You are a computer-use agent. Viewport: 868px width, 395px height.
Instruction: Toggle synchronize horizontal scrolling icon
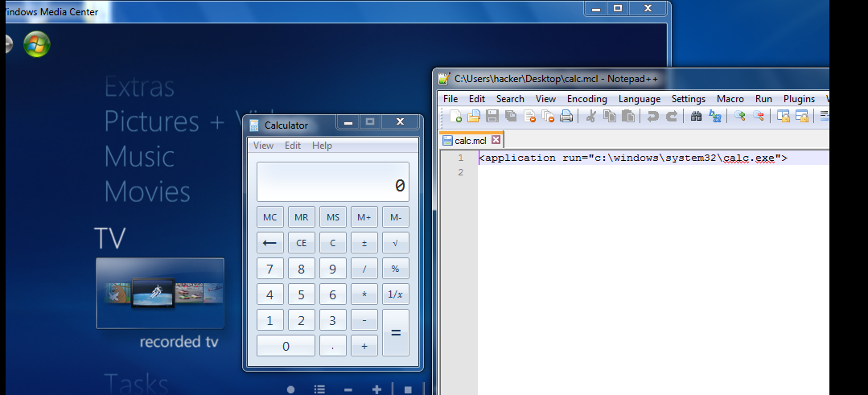coord(801,116)
